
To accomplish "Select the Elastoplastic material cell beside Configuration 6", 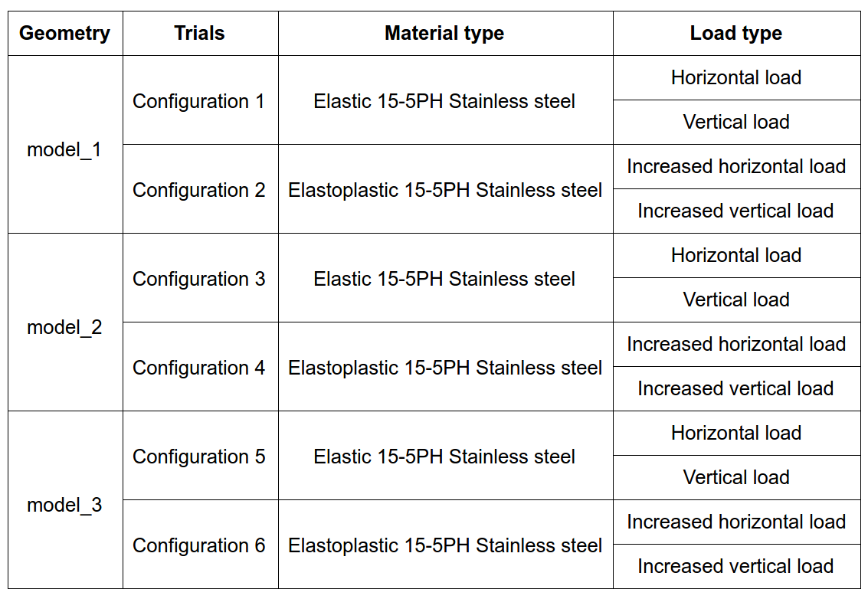I will 445,545.
